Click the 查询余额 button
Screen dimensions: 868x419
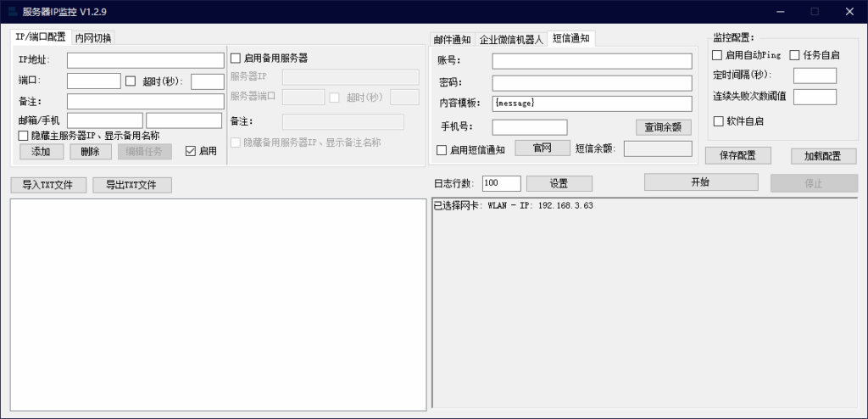(x=663, y=127)
